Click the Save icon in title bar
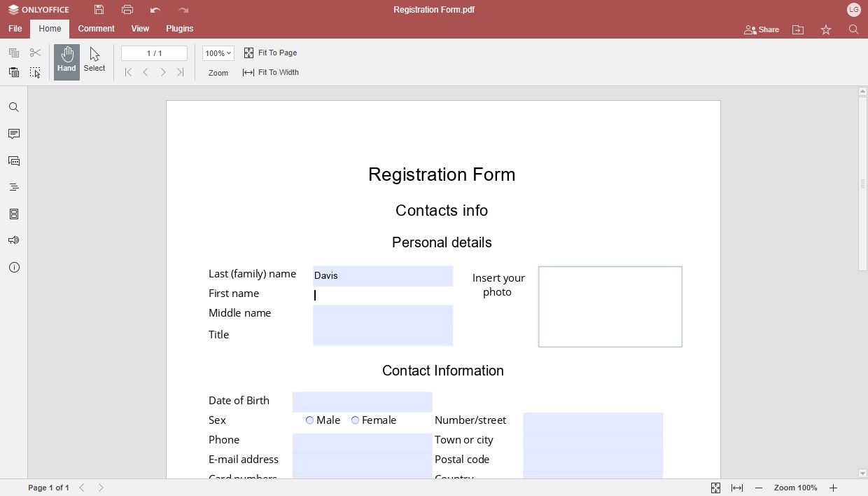This screenshot has width=868, height=496. pos(99,10)
